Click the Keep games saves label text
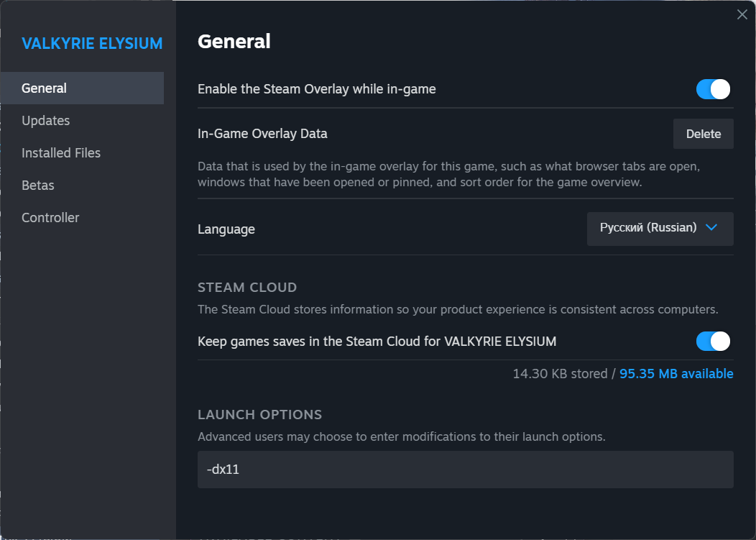The image size is (756, 540). (x=377, y=341)
